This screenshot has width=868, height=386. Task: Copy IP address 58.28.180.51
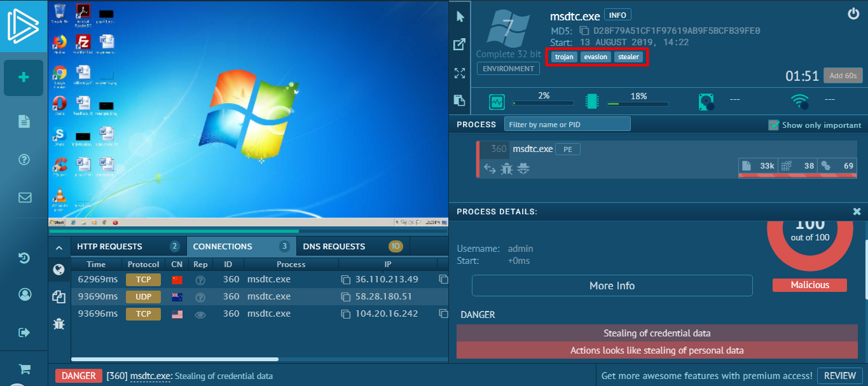point(346,297)
